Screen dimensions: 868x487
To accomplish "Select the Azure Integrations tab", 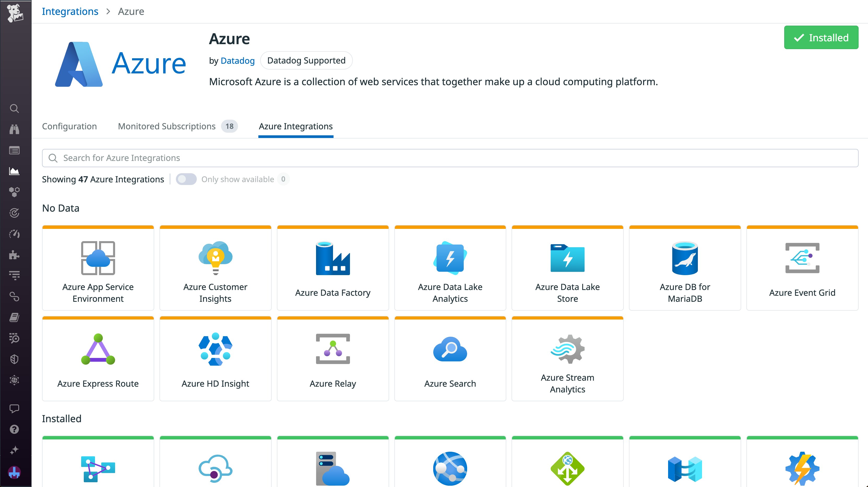I will (x=295, y=126).
